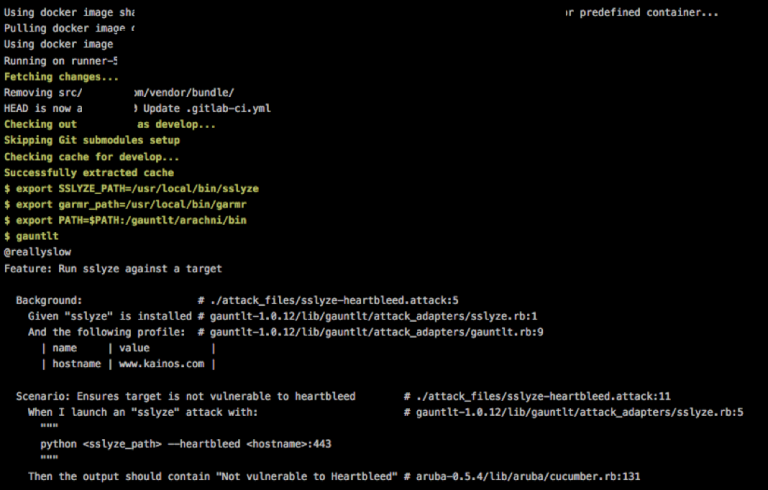
Task: Click the export PATH arachni command line
Action: tap(125, 221)
